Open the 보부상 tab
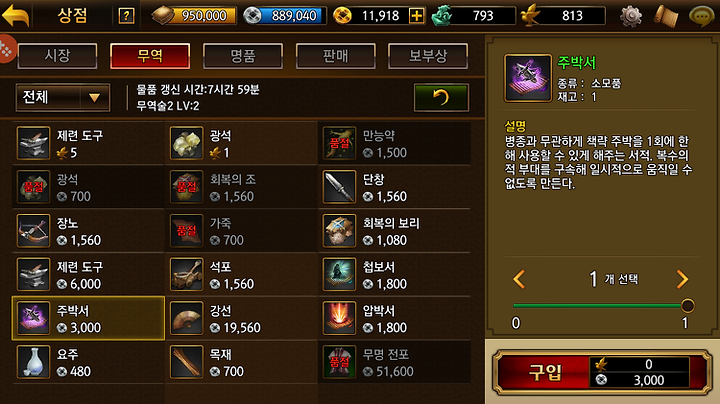The height and width of the screenshot is (404, 720). (x=428, y=56)
